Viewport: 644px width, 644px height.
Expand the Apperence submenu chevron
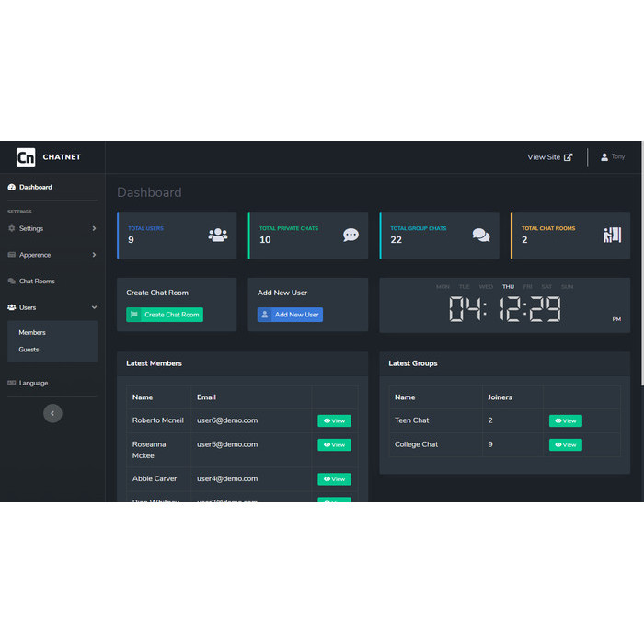(94, 255)
